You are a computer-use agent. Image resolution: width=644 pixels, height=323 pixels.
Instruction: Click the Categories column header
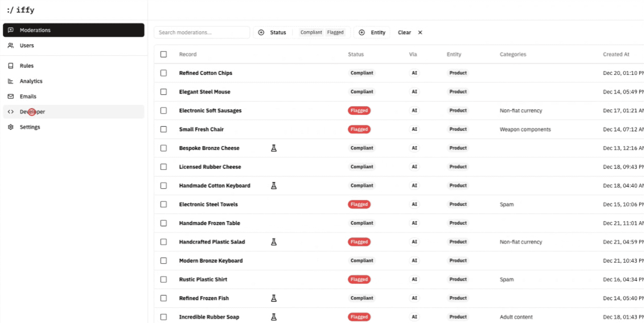click(x=513, y=54)
